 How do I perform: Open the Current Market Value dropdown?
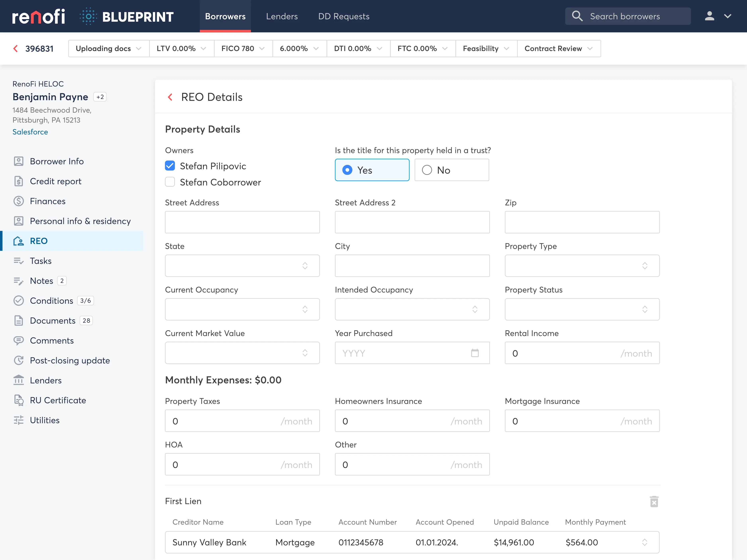coord(242,353)
